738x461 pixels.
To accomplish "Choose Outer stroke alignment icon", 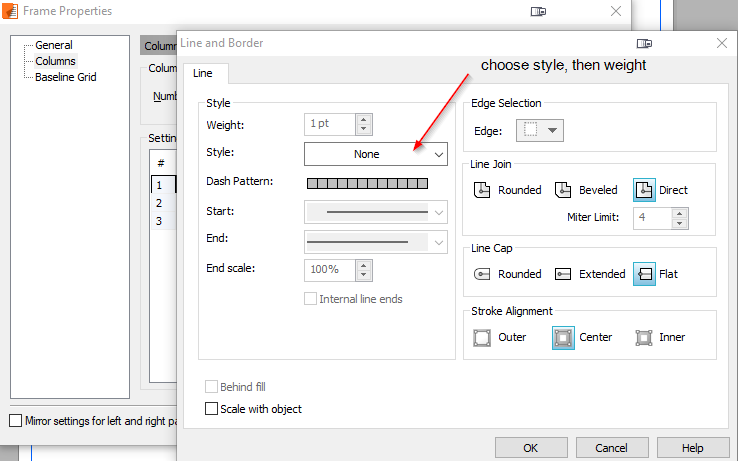I will [481, 338].
